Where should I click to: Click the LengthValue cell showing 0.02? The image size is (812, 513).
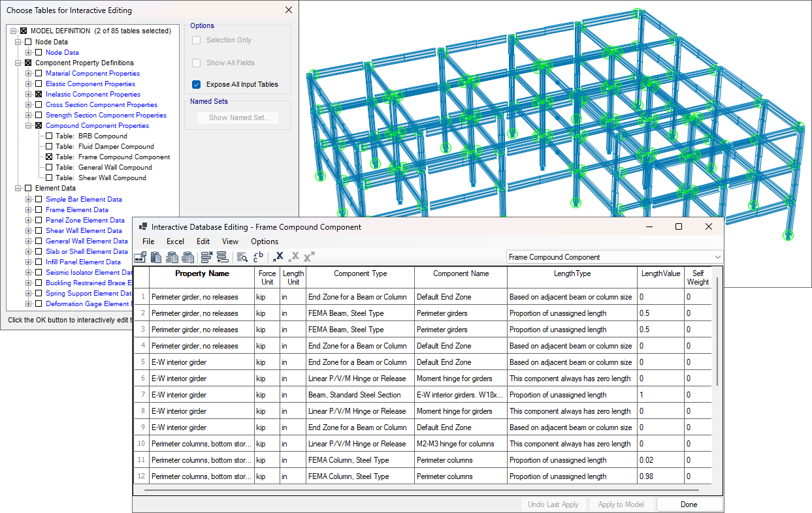660,460
